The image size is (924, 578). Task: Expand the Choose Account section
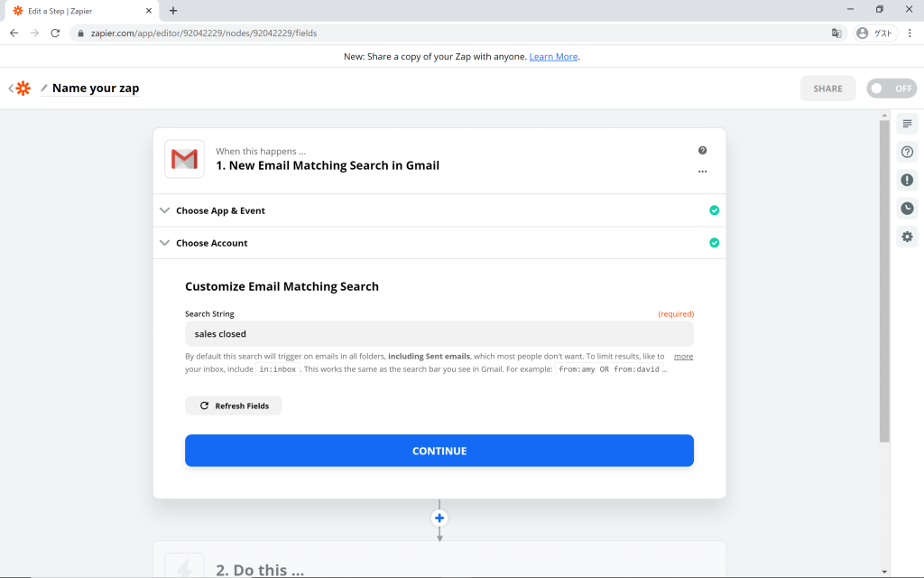pos(439,243)
